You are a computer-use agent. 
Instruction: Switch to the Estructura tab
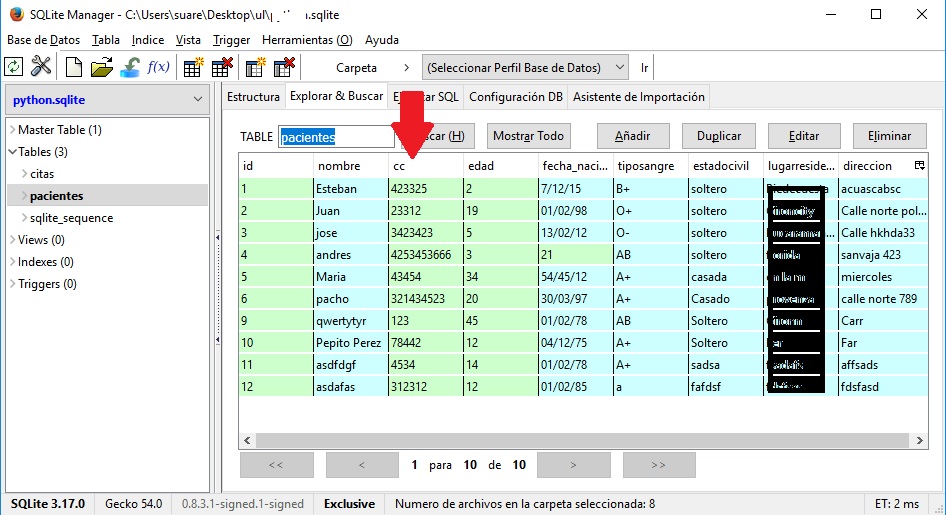[253, 96]
